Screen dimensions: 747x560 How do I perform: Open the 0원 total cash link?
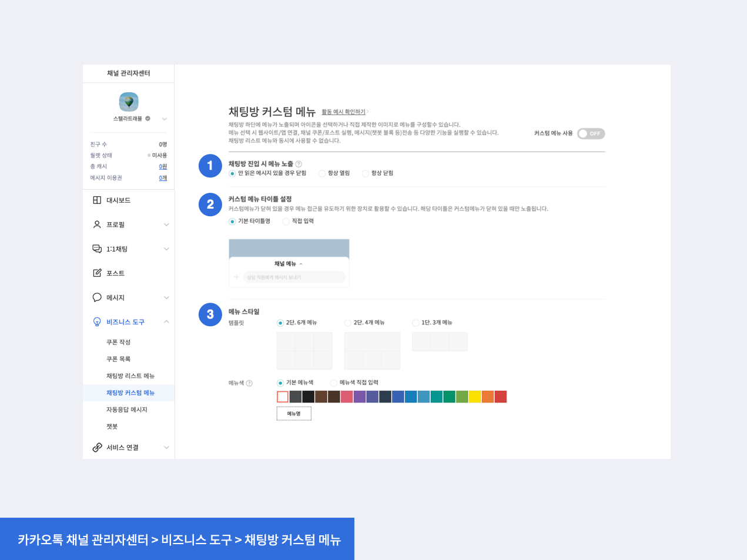pos(163,167)
